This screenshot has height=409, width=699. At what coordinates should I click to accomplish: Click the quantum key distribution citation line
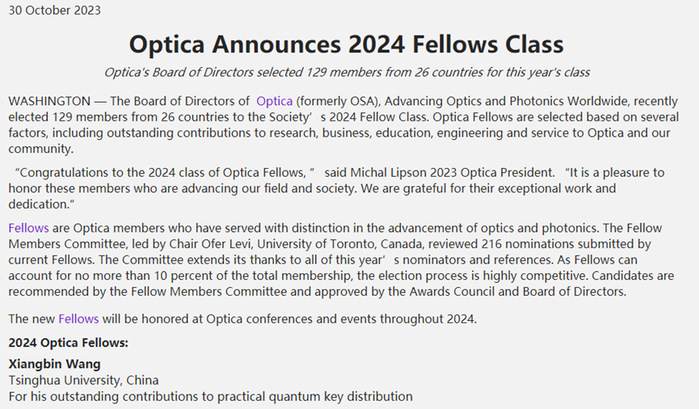click(x=210, y=397)
